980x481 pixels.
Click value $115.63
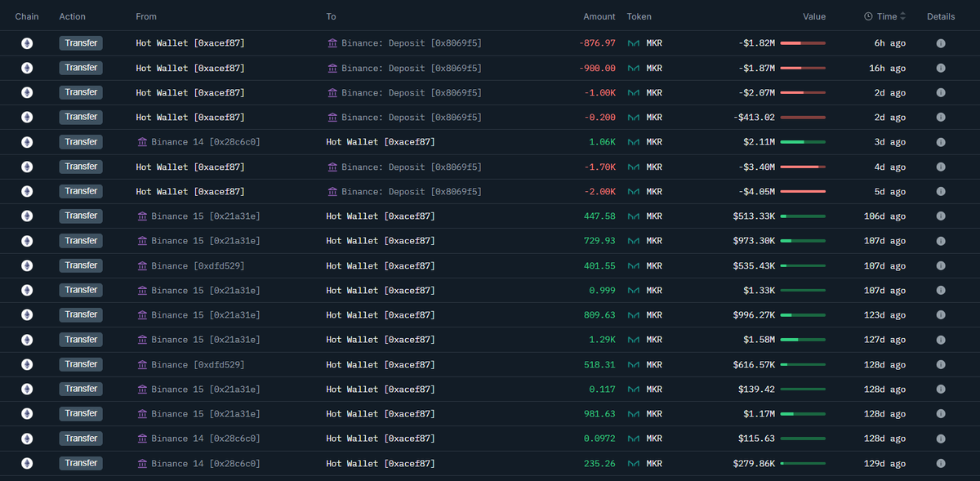pyautogui.click(x=759, y=439)
